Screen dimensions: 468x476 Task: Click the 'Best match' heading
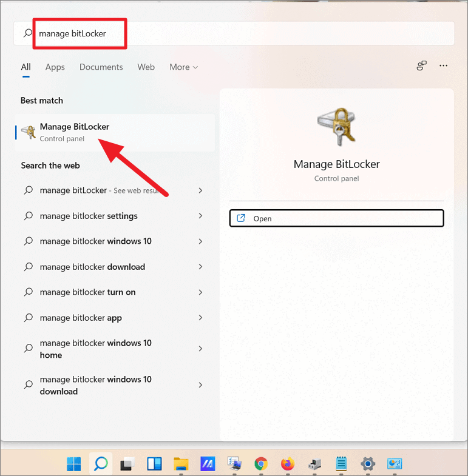42,101
